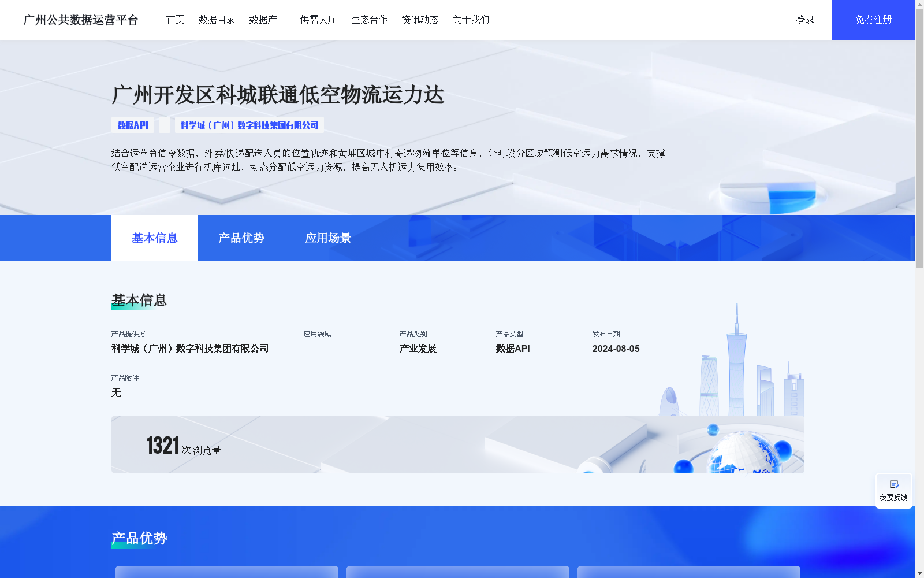Click the blank tag between the two labels
924x578 pixels.
tap(165, 125)
